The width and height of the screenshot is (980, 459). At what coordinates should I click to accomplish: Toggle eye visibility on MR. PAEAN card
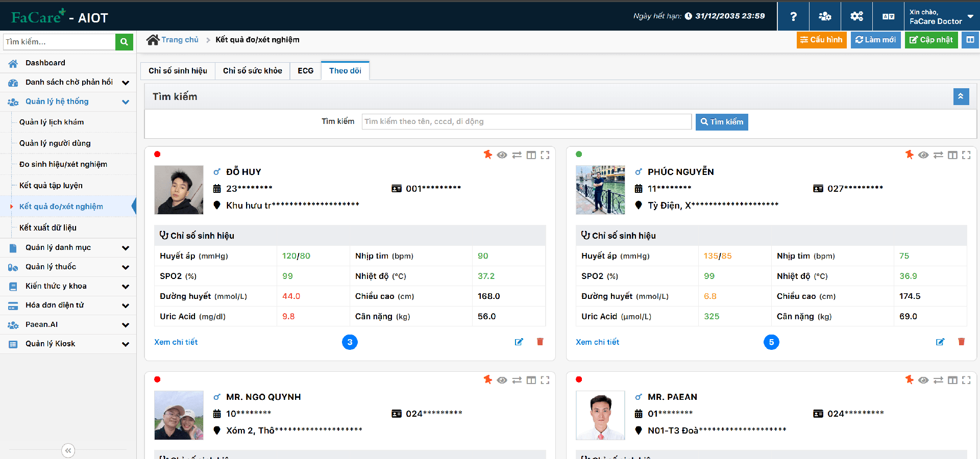[x=923, y=380]
